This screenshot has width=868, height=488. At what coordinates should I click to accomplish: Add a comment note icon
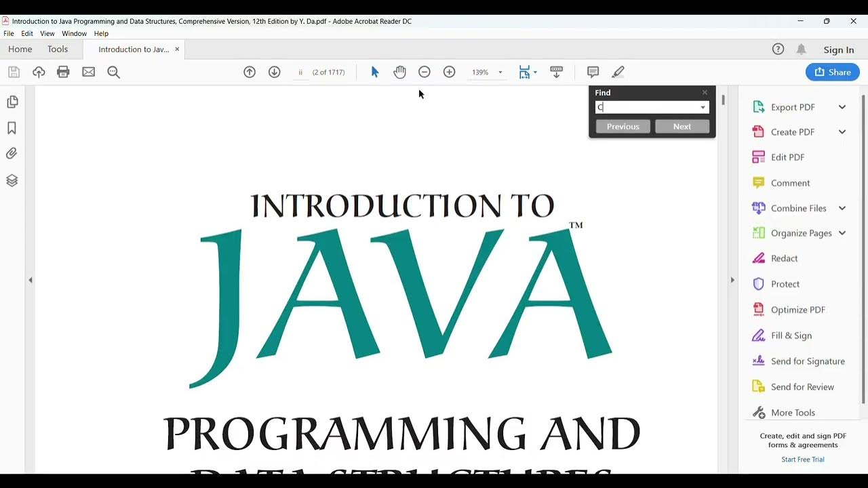593,72
